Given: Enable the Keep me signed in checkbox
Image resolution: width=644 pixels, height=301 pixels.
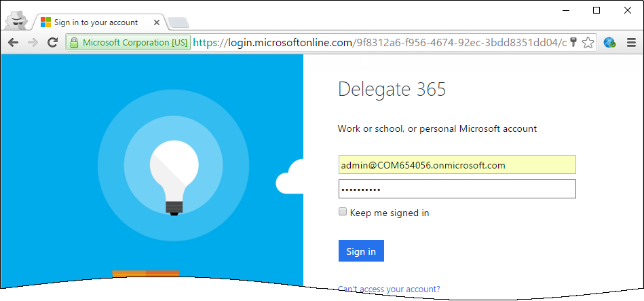Looking at the screenshot, I should coord(343,212).
